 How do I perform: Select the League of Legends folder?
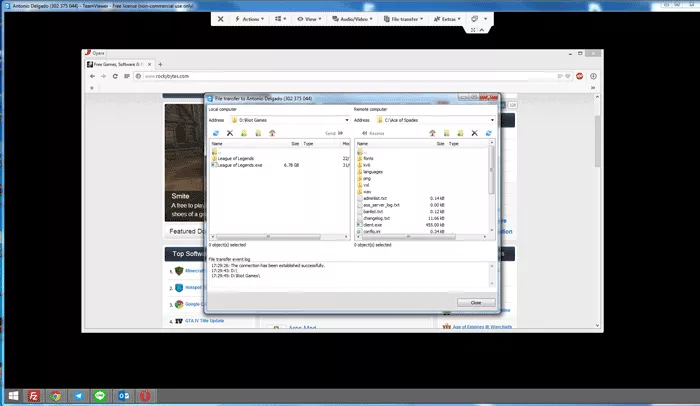[233, 158]
